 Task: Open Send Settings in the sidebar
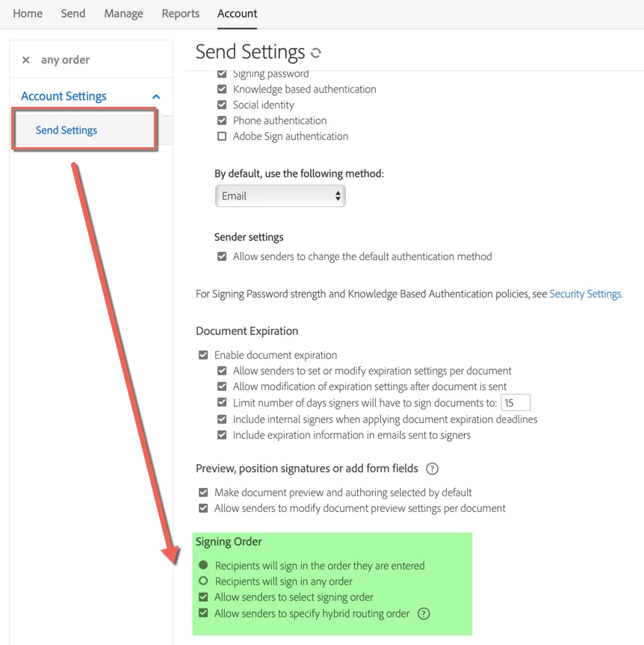pos(66,130)
